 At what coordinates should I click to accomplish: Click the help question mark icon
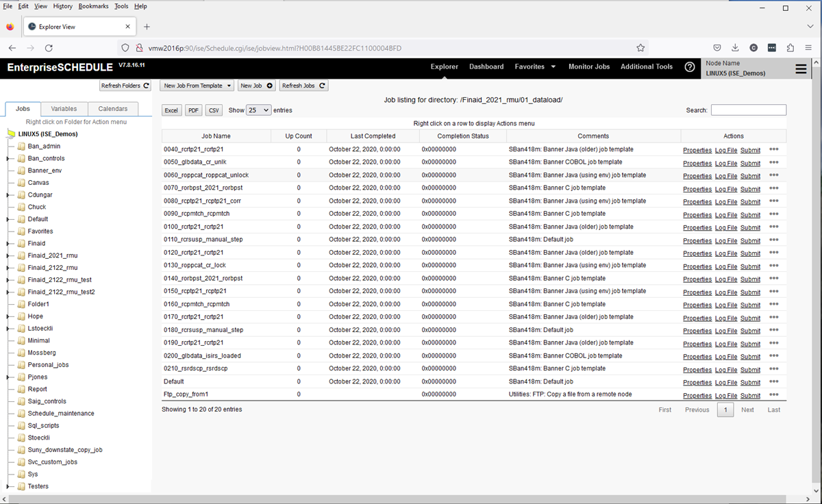point(690,67)
